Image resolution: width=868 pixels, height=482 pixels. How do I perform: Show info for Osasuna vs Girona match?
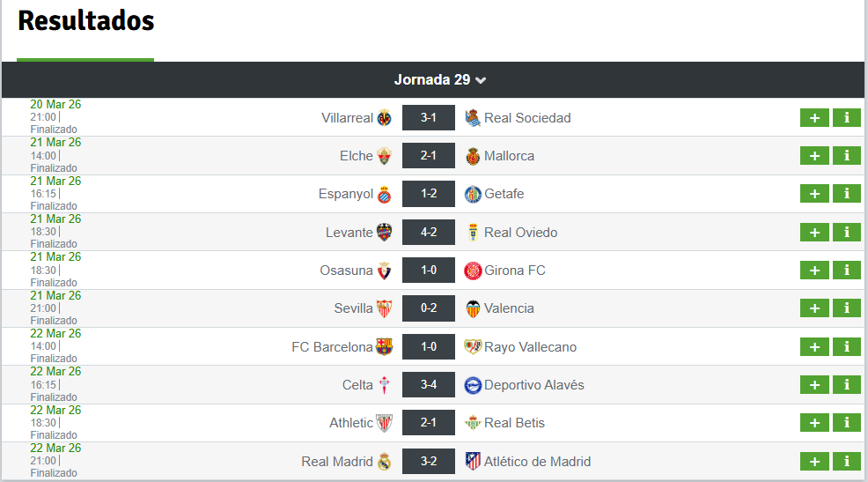tap(846, 270)
